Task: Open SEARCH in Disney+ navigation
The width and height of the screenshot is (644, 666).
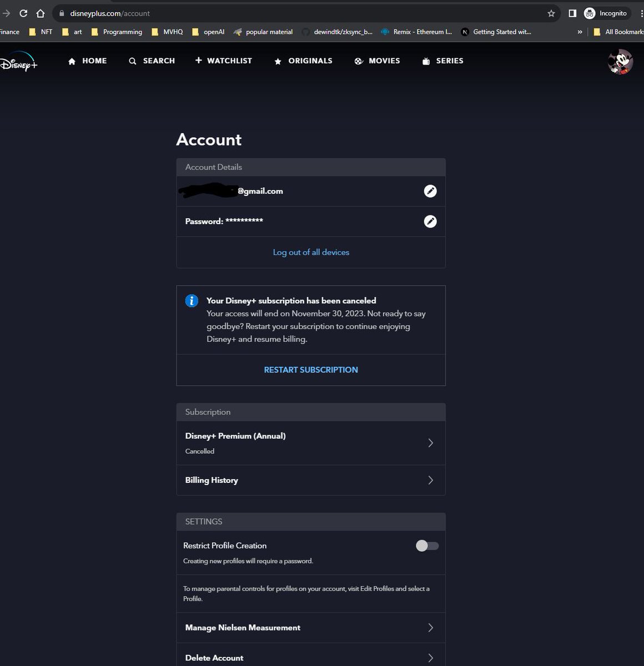Action: 152,61
